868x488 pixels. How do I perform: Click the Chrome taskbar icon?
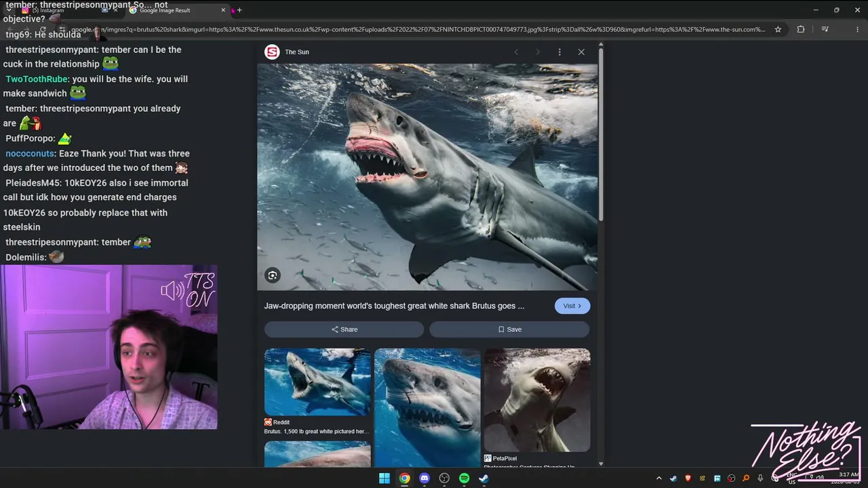point(404,479)
